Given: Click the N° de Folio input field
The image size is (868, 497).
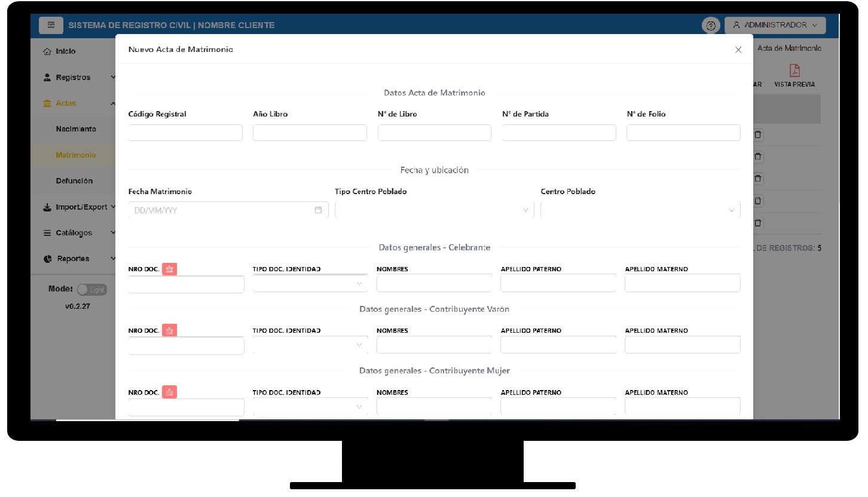Looking at the screenshot, I should [683, 133].
